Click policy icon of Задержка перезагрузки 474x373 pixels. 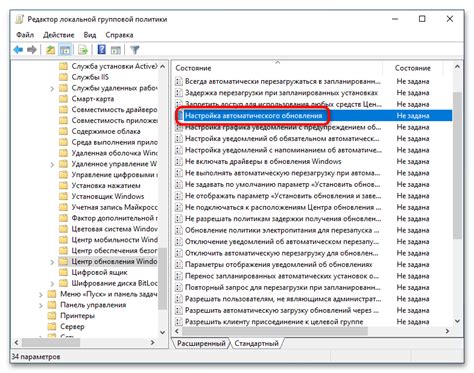[179, 93]
